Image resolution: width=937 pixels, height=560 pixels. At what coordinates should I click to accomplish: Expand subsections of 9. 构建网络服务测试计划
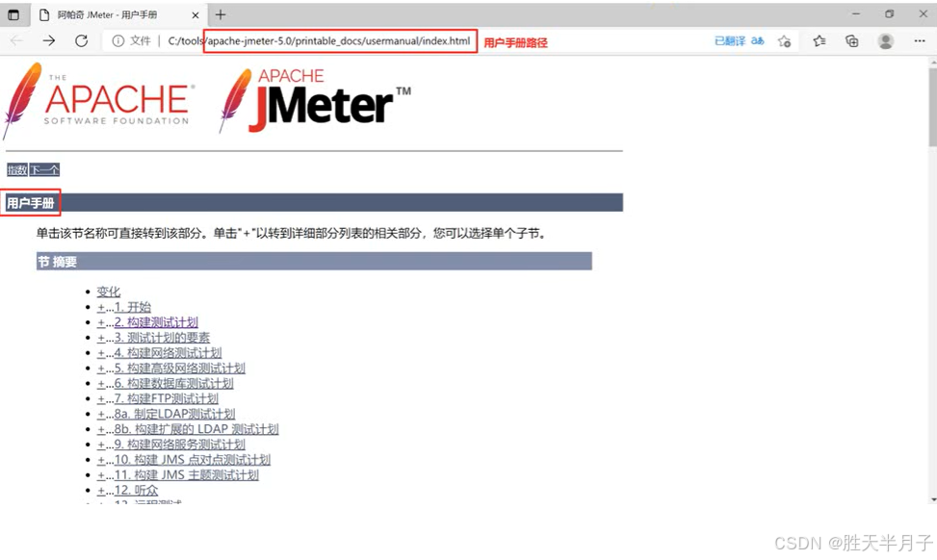point(101,445)
